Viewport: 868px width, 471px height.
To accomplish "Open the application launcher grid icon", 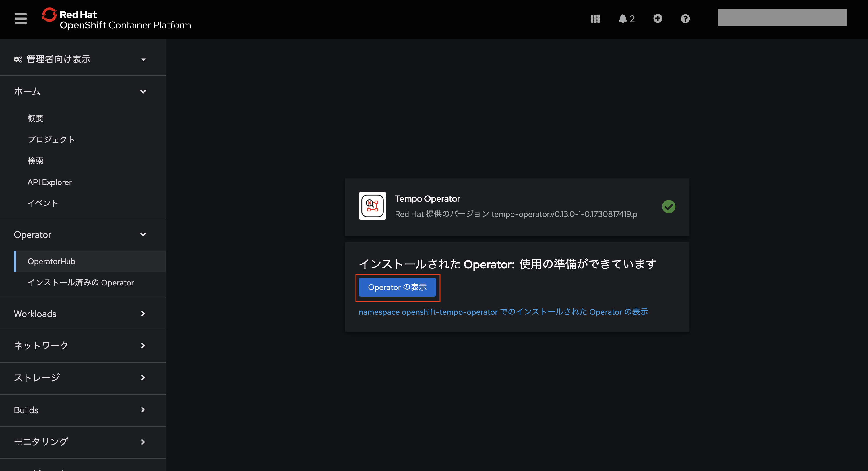I will tap(595, 19).
